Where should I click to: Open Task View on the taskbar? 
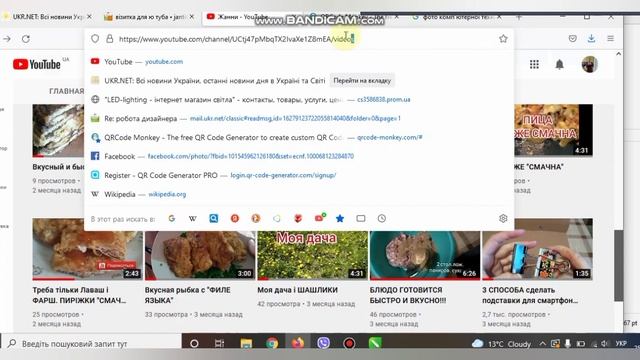(x=220, y=343)
